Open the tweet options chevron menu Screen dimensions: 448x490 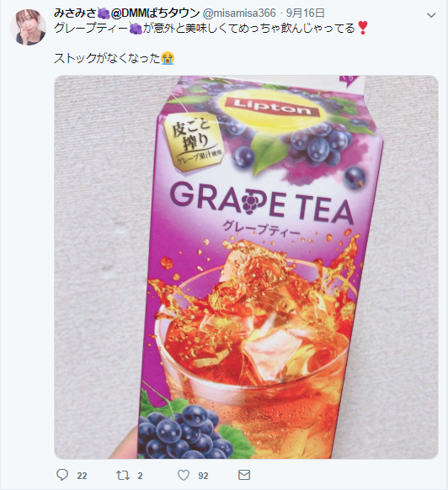coord(431,15)
